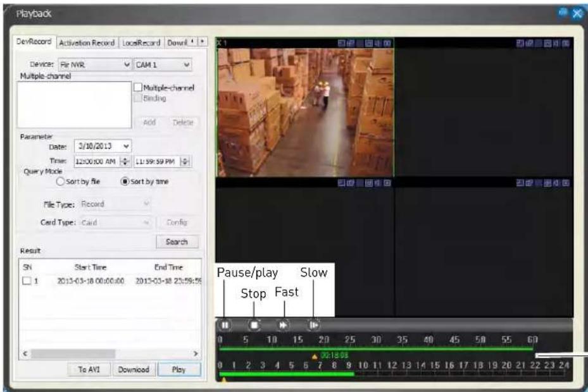Image resolution: width=588 pixels, height=392 pixels.
Task: Click the To AVI button
Action: (89, 369)
